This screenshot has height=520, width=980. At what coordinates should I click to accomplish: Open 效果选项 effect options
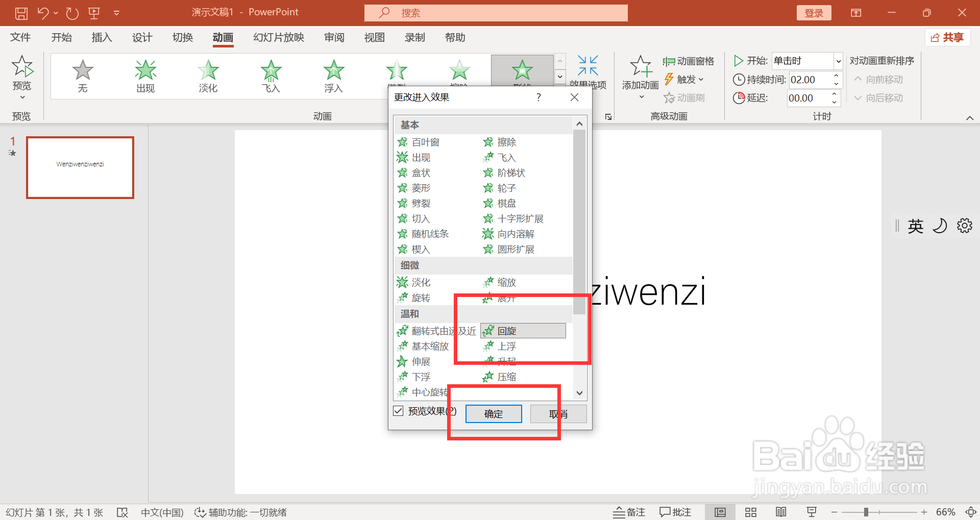(x=587, y=72)
